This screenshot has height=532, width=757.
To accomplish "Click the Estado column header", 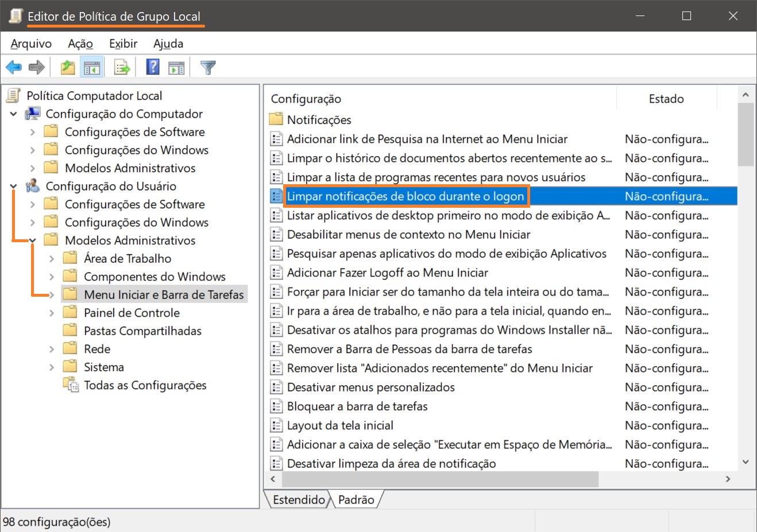I will click(666, 99).
